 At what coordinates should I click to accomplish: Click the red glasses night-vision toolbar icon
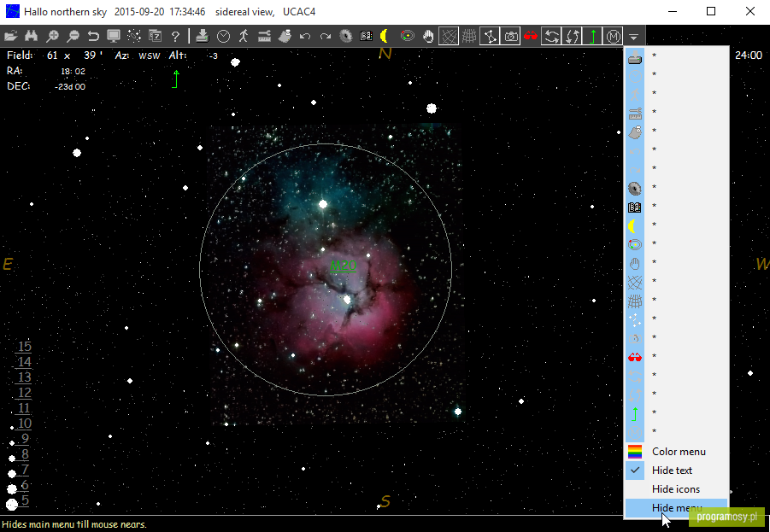coord(531,36)
